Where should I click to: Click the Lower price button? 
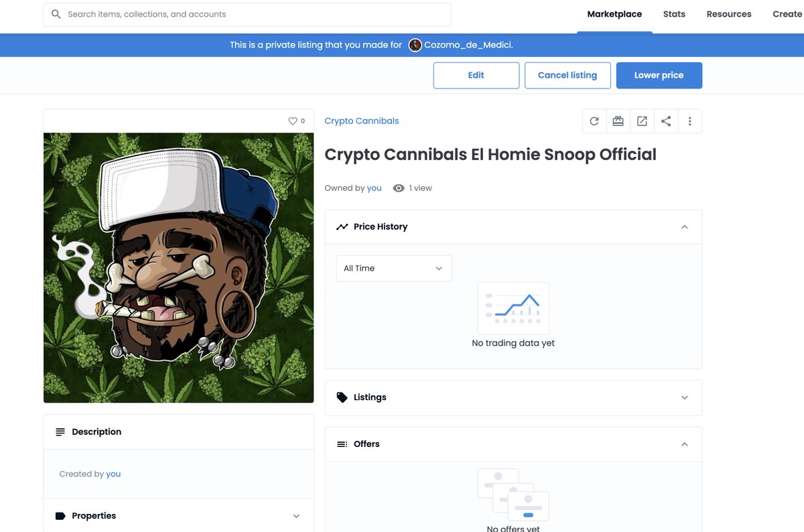click(x=659, y=75)
